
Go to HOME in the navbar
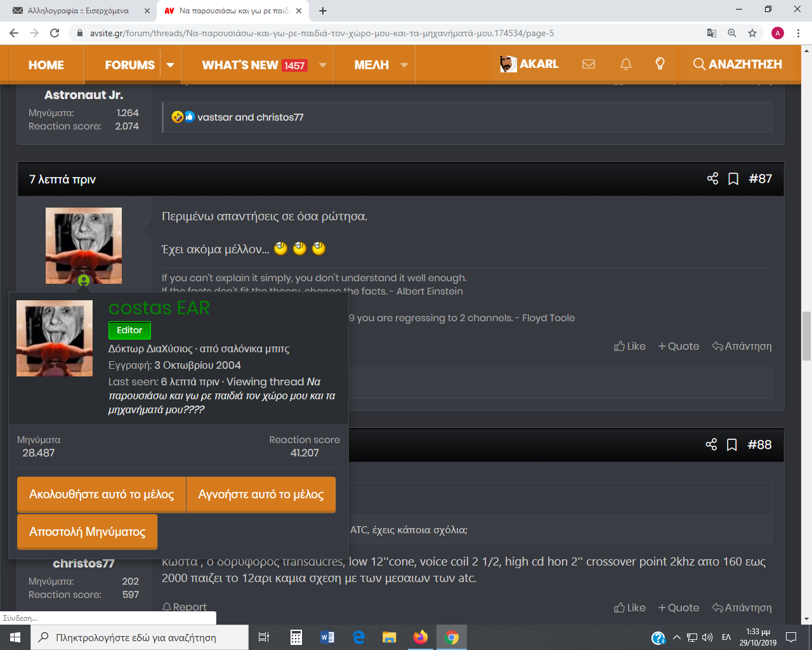click(x=46, y=65)
